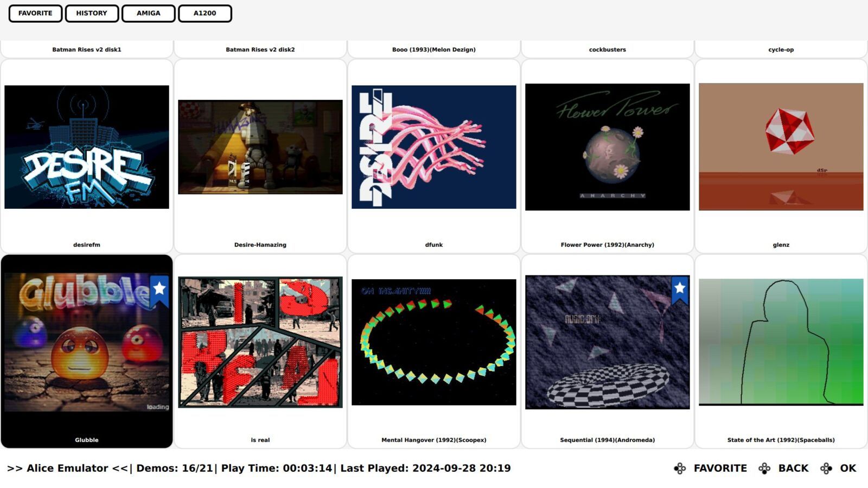
Task: Select the Mental Hangover Scoopex thumbnail
Action: click(x=434, y=342)
